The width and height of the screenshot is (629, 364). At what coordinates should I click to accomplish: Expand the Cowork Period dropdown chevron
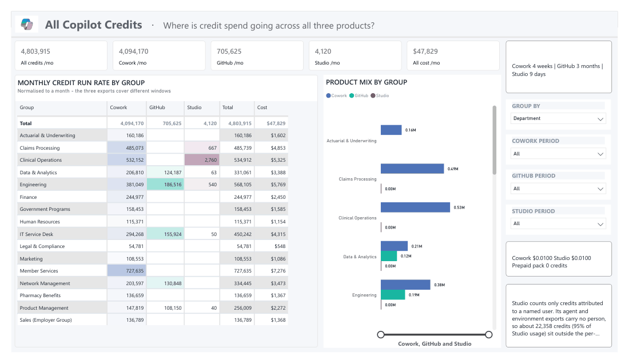[600, 154]
